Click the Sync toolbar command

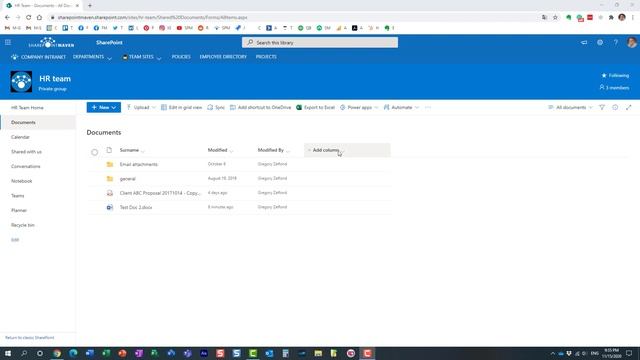(216, 107)
